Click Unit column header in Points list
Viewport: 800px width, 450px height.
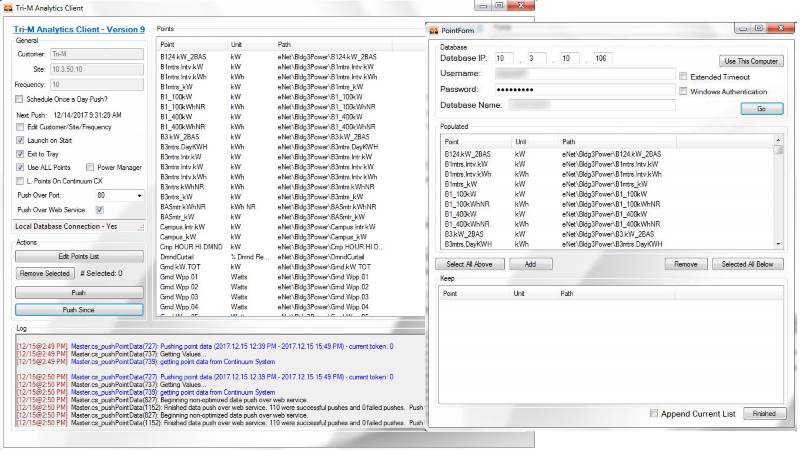point(236,44)
